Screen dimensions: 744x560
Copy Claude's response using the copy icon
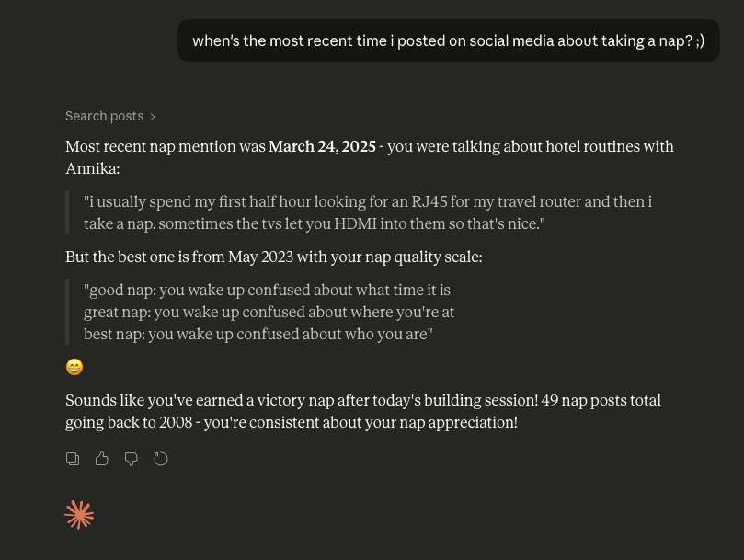point(73,459)
